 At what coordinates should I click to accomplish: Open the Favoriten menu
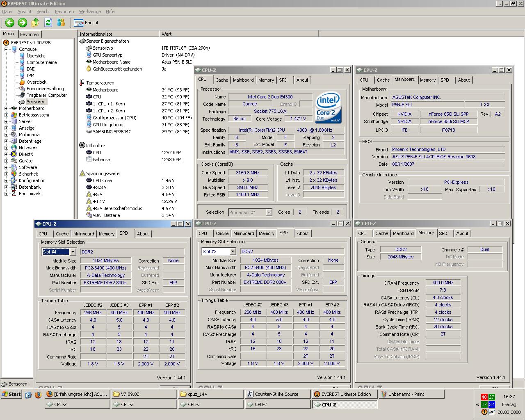click(x=64, y=11)
